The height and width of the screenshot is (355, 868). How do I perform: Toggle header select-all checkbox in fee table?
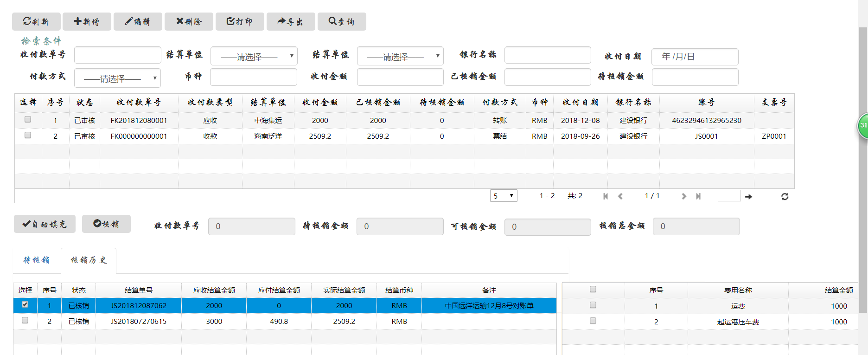pyautogui.click(x=593, y=290)
